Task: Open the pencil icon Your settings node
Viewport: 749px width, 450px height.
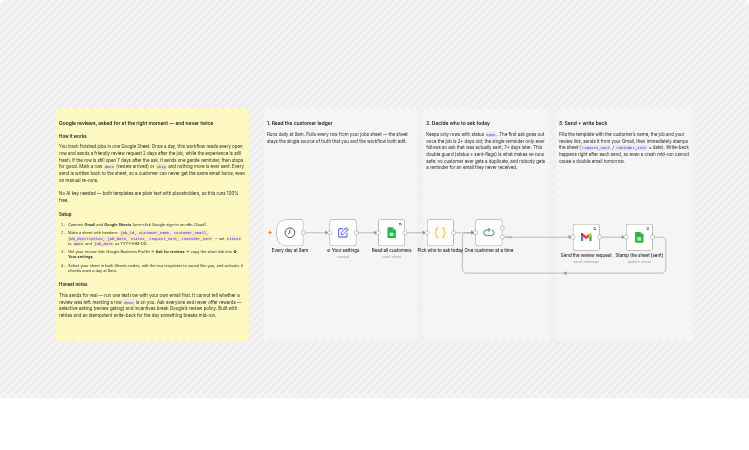Action: [x=343, y=233]
